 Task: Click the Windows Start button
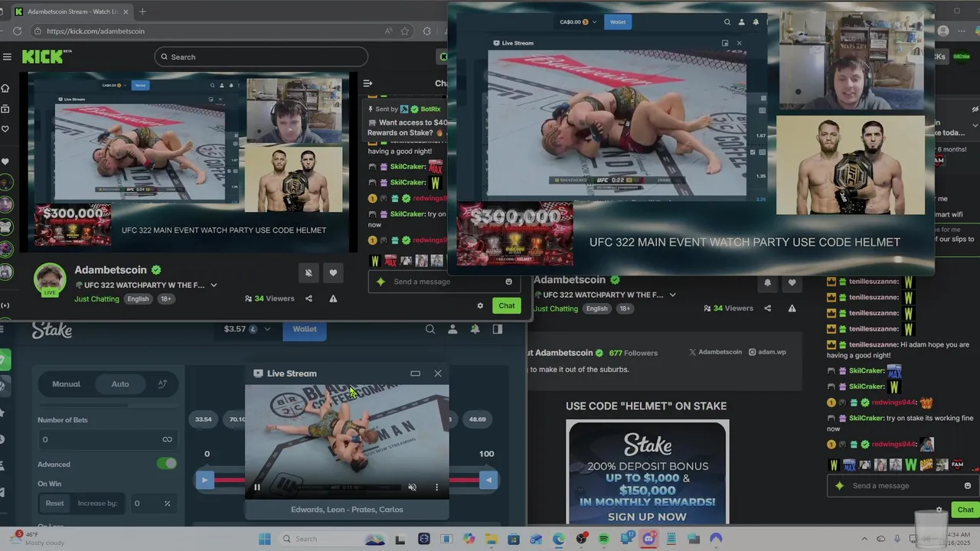pyautogui.click(x=265, y=539)
